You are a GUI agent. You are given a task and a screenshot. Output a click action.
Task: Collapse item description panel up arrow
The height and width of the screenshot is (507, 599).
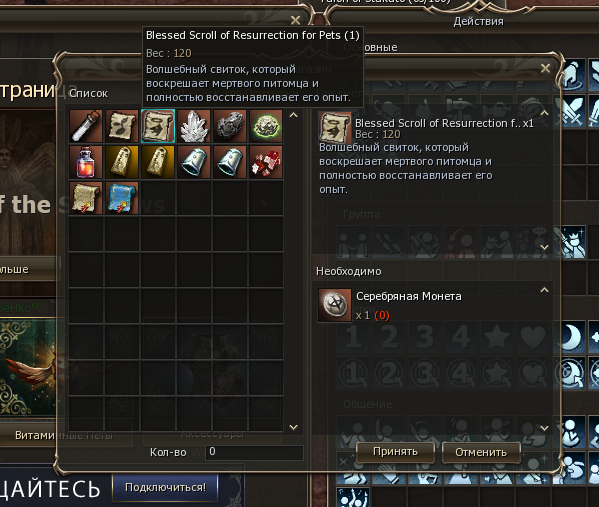point(545,113)
